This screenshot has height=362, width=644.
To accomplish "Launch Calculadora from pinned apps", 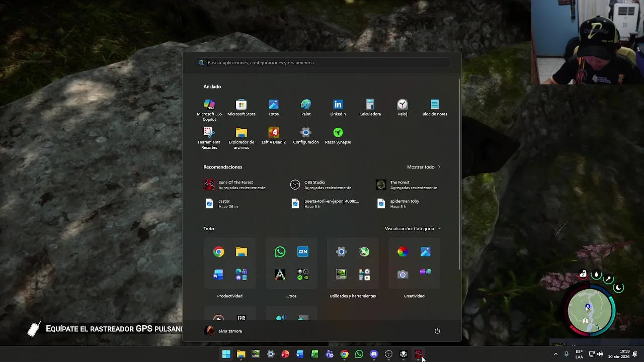I will 370,108.
